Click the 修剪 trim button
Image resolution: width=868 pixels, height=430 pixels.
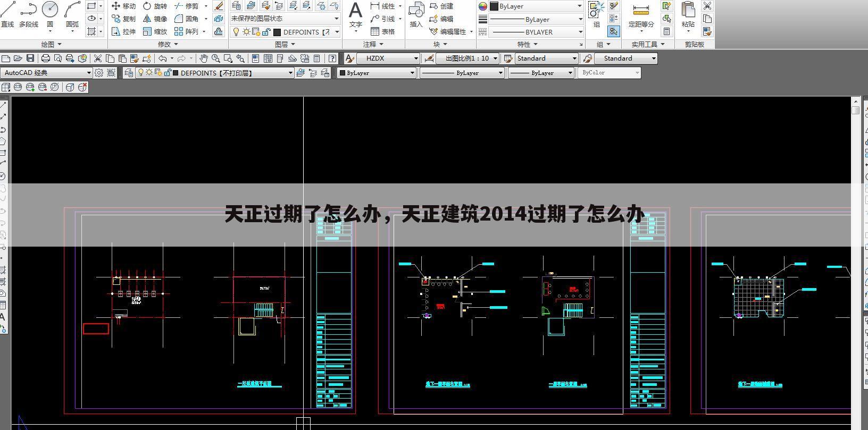[x=187, y=6]
